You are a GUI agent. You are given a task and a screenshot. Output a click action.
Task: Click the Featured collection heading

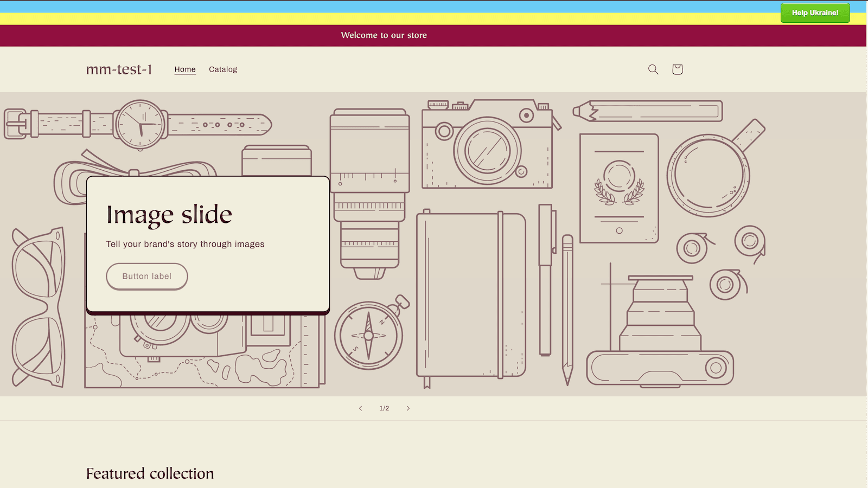[150, 473]
